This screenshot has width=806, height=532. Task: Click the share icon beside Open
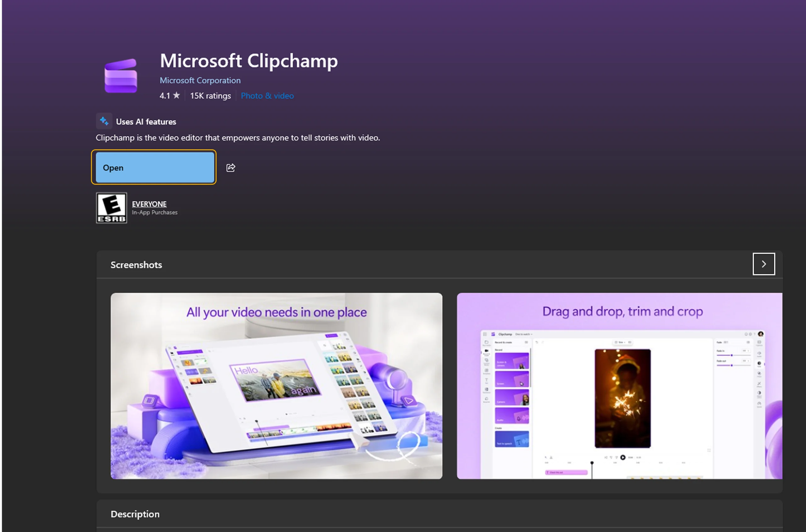point(231,167)
